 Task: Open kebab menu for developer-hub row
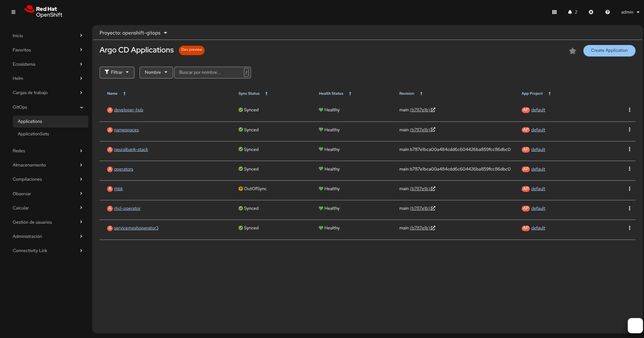(x=629, y=110)
